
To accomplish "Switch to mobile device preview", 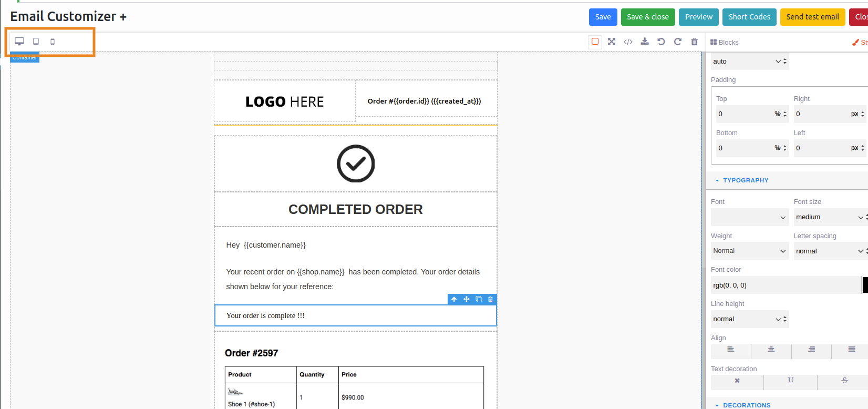I will coord(53,42).
